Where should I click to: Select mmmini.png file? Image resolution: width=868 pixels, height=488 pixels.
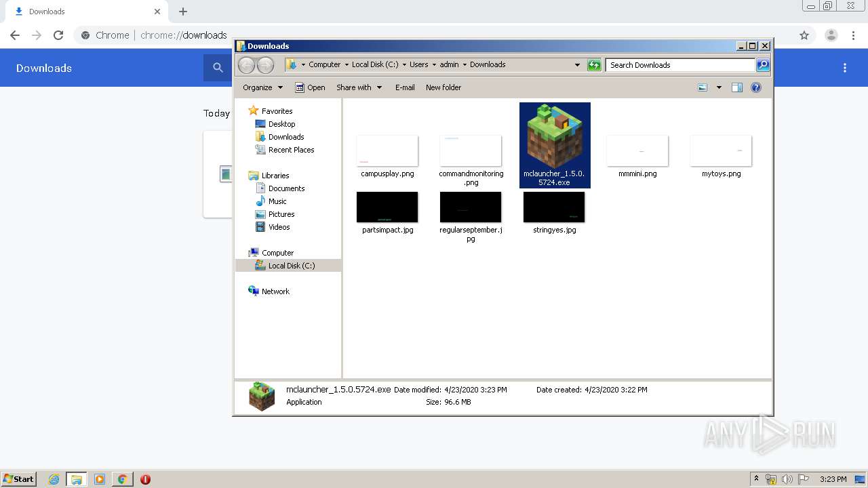click(x=637, y=157)
